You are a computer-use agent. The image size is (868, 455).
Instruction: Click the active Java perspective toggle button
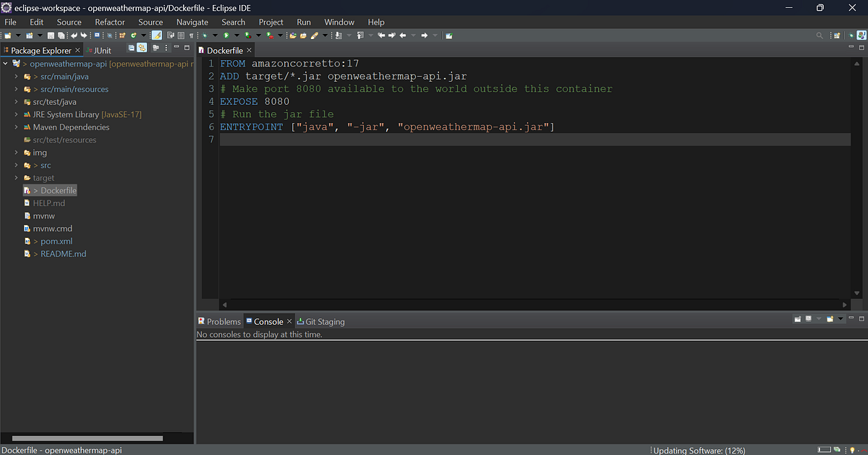click(861, 35)
